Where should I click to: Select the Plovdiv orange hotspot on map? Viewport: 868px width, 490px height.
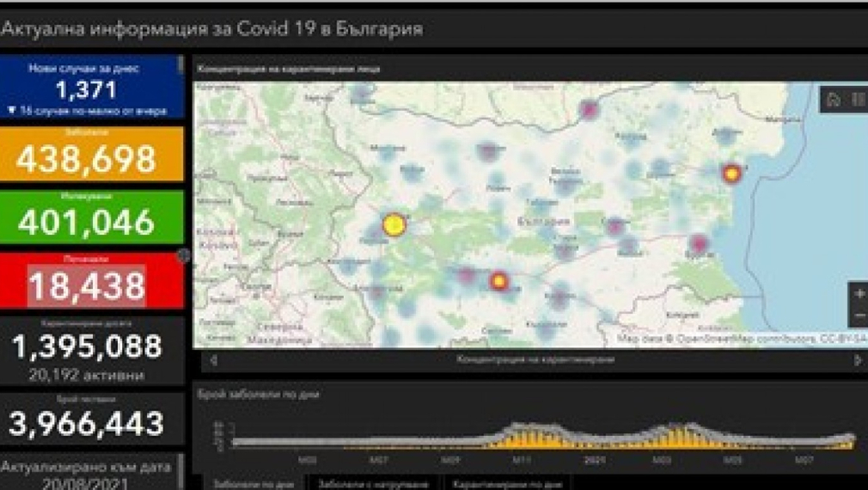click(x=498, y=281)
